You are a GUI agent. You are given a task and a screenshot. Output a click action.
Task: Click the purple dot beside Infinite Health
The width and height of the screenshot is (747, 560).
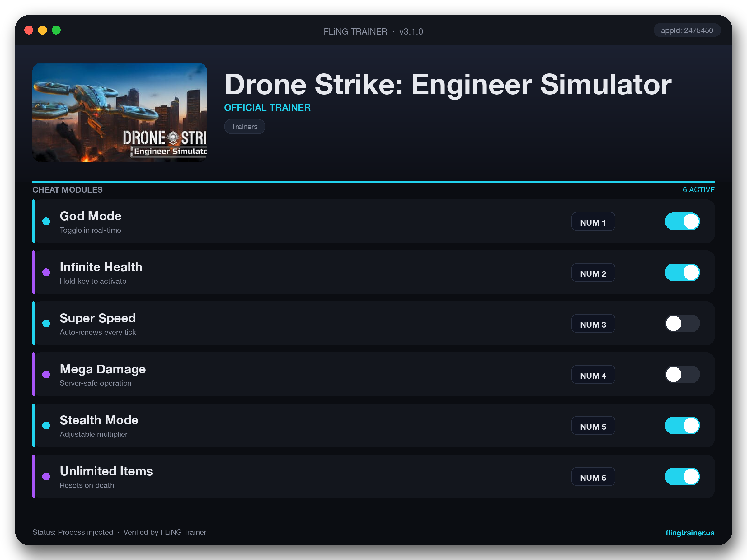pos(46,273)
